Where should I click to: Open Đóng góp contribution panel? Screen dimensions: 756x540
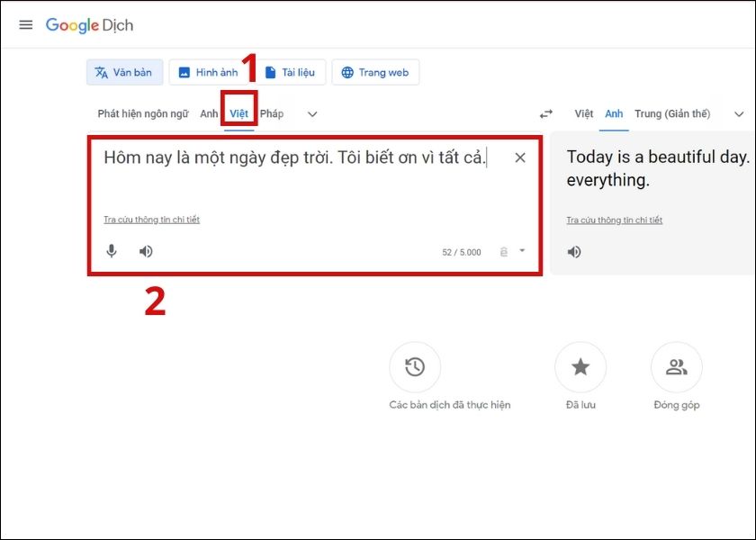point(676,366)
